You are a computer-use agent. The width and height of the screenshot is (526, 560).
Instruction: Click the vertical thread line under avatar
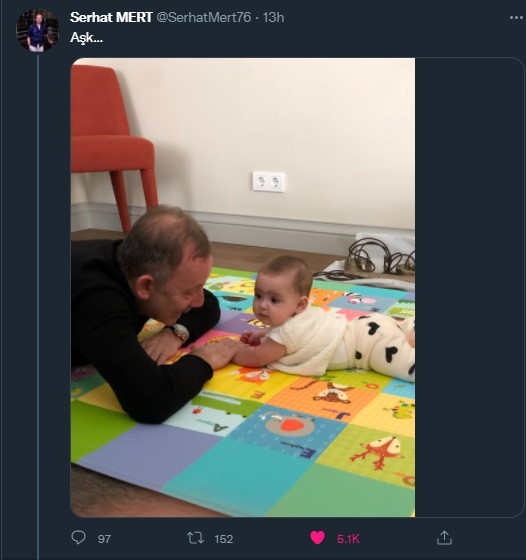pyautogui.click(x=38, y=306)
